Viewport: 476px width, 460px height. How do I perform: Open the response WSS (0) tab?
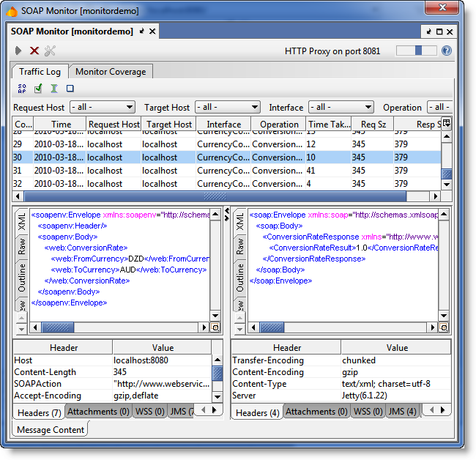368,412
